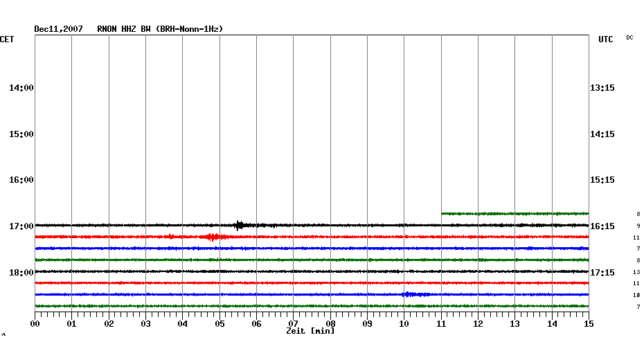Click the 16:15 UTC time label

click(602, 226)
